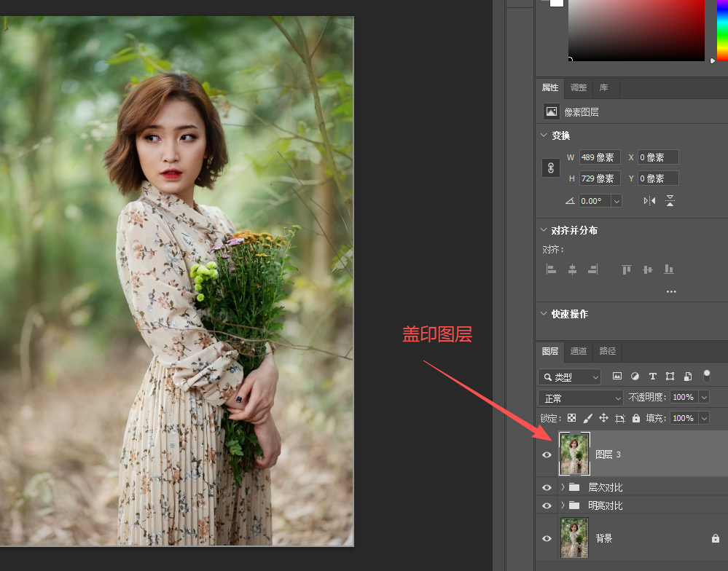Switch to the 库 tab

coord(603,87)
